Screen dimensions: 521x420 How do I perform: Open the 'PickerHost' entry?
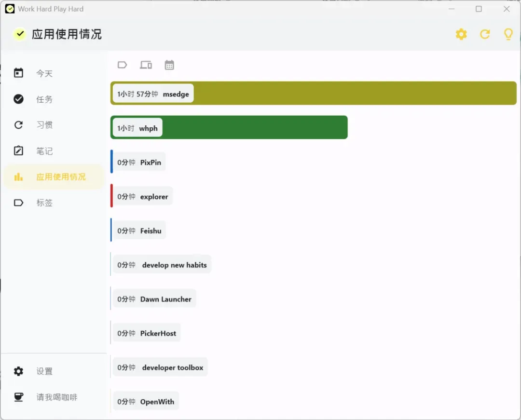pyautogui.click(x=147, y=333)
